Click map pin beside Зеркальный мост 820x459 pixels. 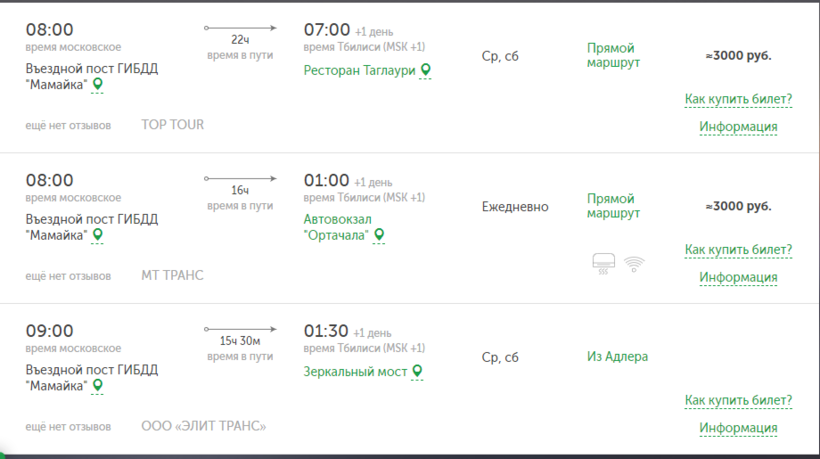click(x=418, y=371)
